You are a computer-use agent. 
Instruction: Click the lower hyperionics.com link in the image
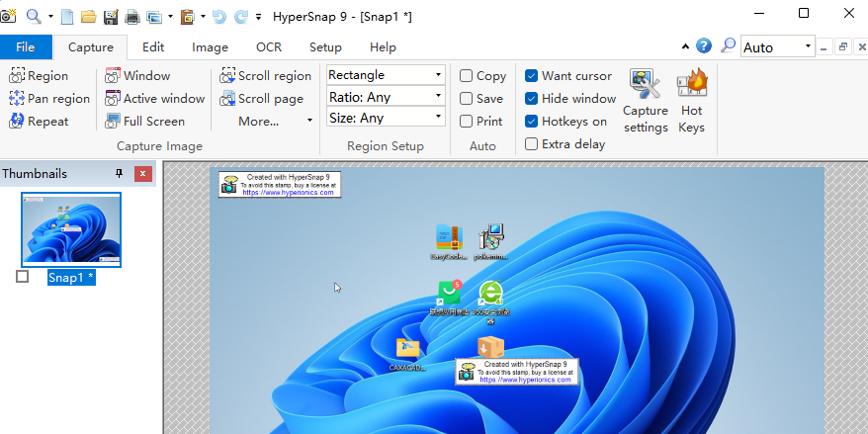pyautogui.click(x=525, y=380)
